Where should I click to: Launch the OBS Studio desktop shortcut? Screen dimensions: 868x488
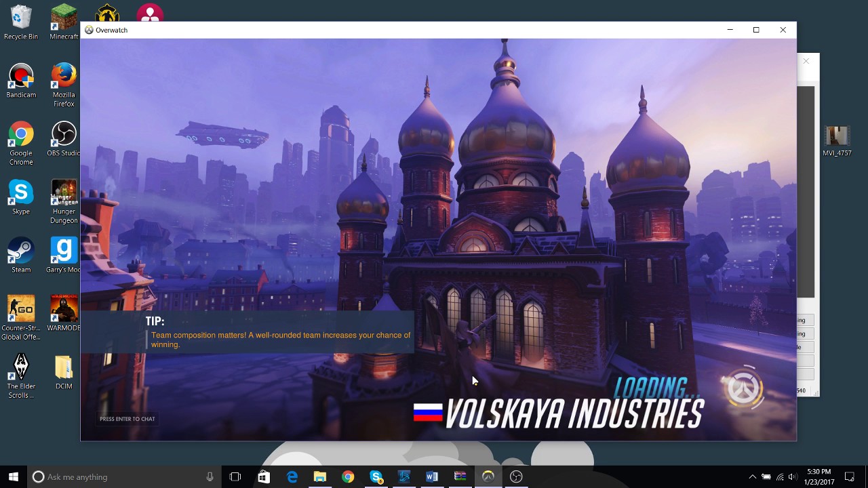(64, 139)
